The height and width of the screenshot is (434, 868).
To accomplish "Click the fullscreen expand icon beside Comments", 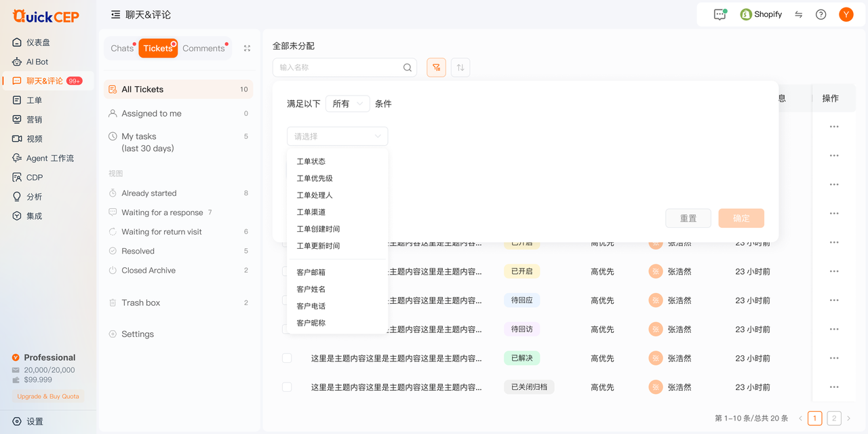I will (247, 48).
